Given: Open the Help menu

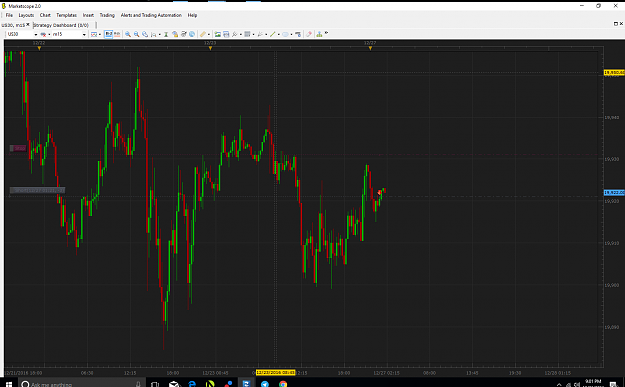Looking at the screenshot, I should (192, 15).
